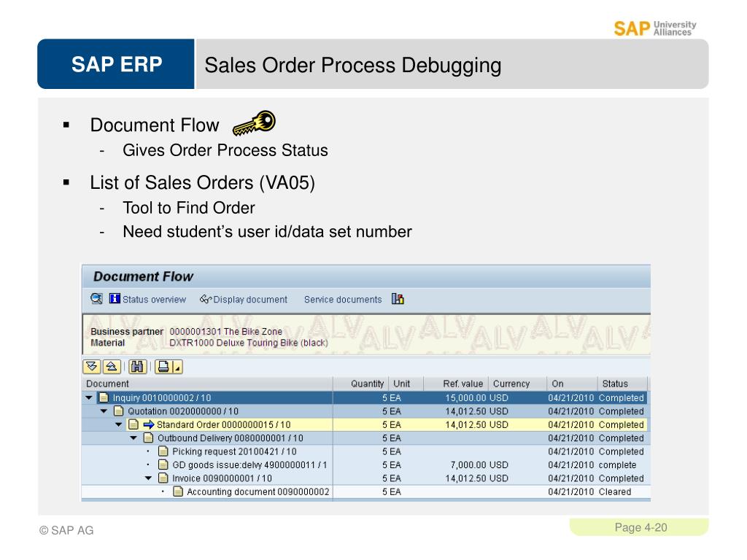Click the Ref. value column header
This screenshot has height=560, width=747.
[455, 384]
